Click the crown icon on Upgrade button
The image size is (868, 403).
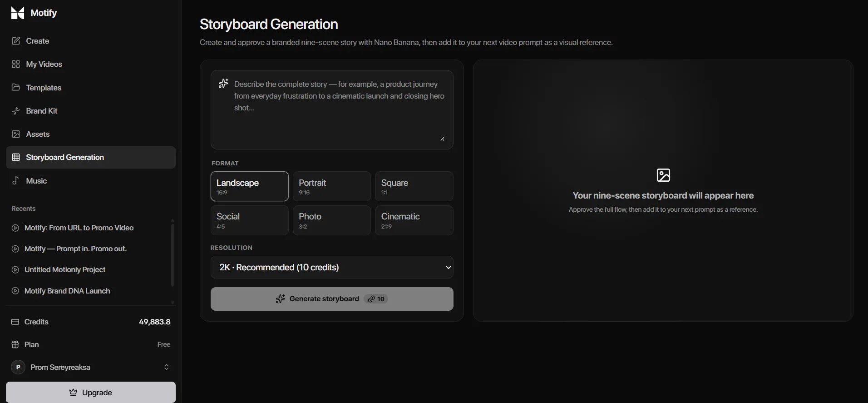73,393
